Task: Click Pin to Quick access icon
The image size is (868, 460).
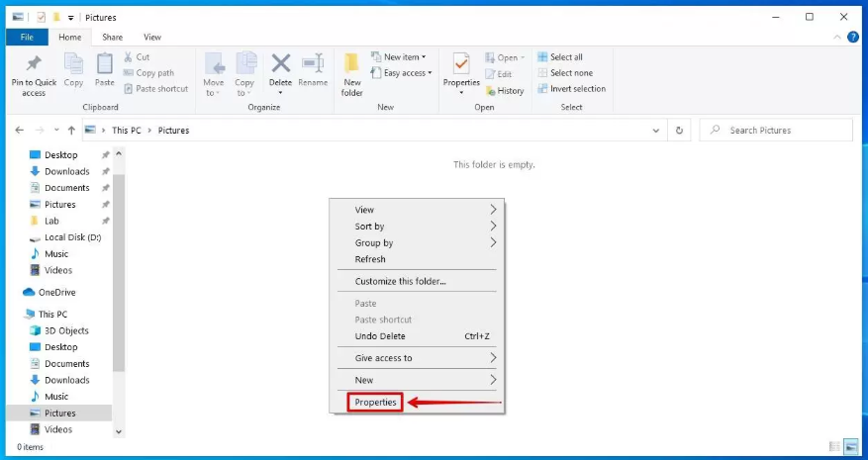Action: coord(34,63)
